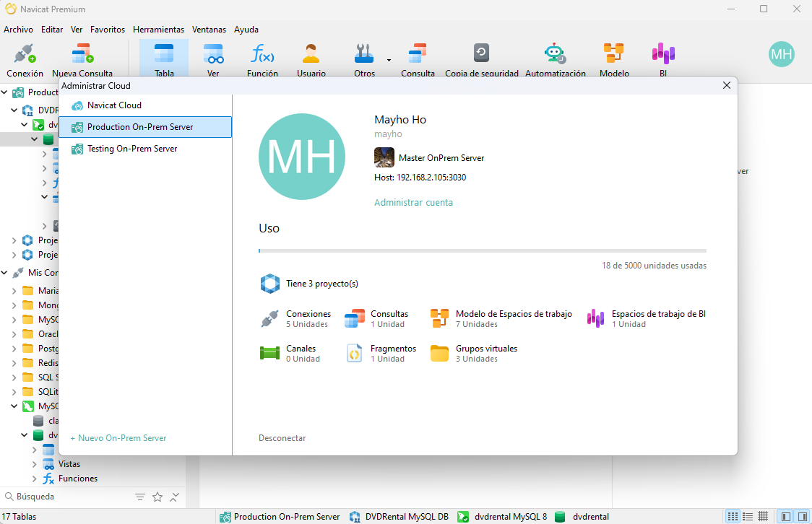This screenshot has width=812, height=524.
Task: Toggle the right information pane
Action: tap(803, 517)
